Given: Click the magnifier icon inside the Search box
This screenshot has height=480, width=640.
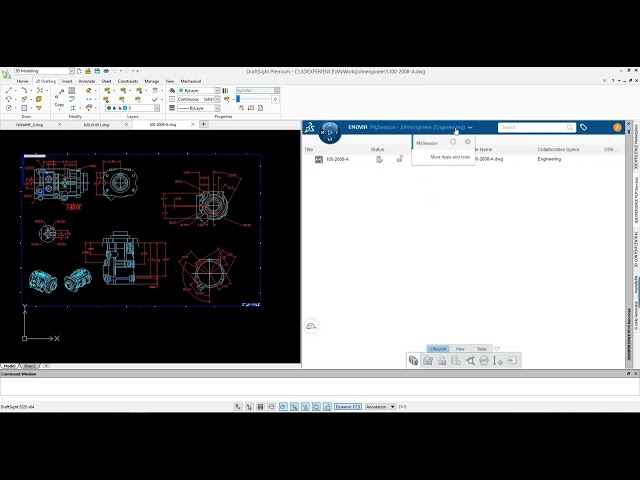Looking at the screenshot, I should pos(570,127).
